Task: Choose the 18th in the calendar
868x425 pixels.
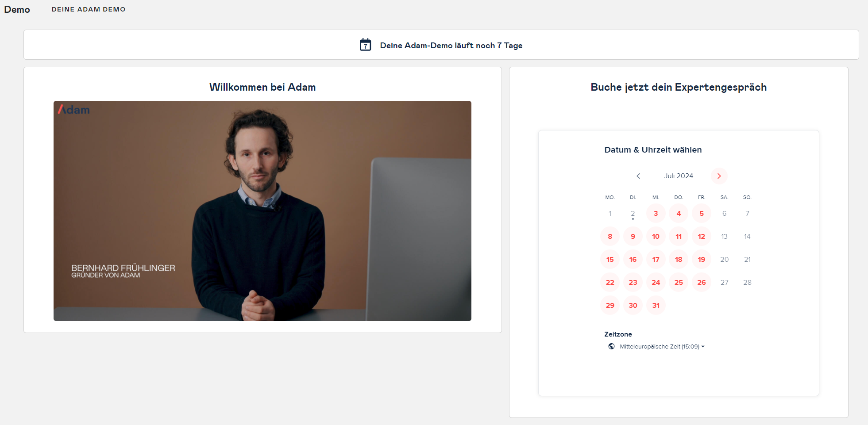Action: (679, 260)
